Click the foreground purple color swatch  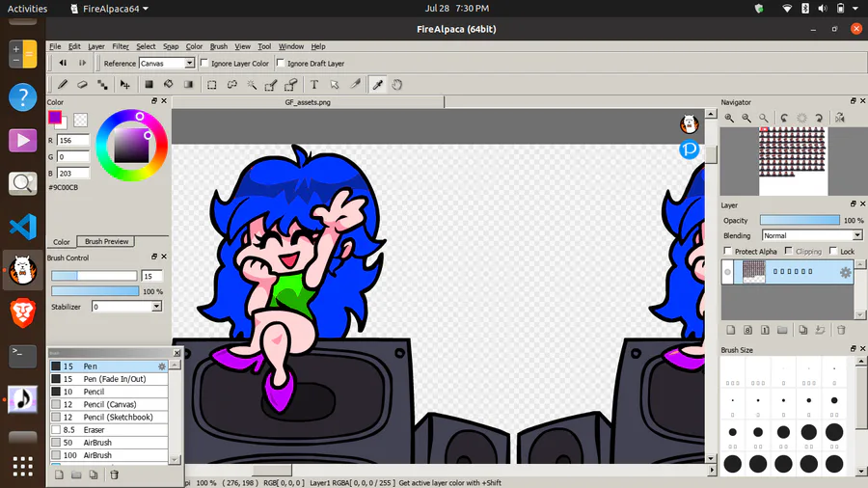54,117
